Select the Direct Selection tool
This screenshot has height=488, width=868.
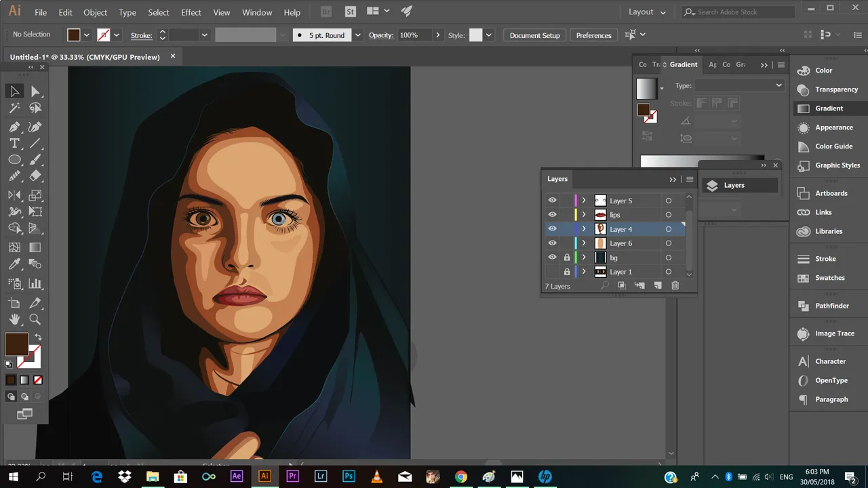pos(35,91)
